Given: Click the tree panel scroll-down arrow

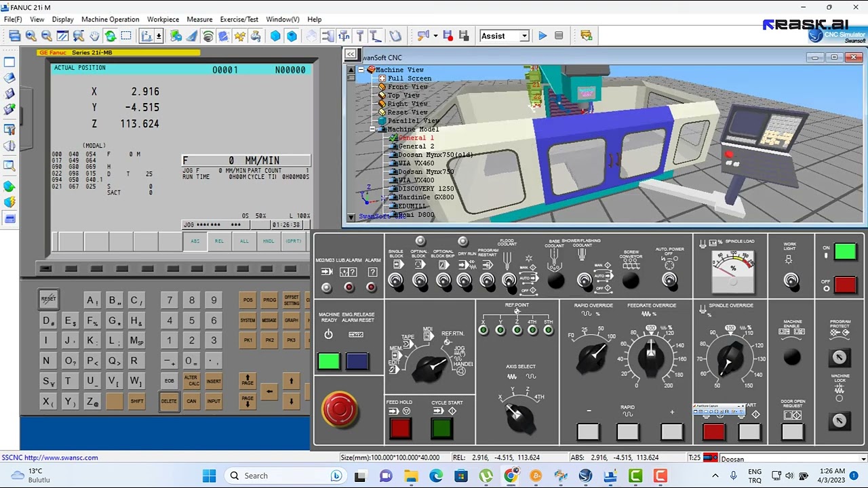Looking at the screenshot, I should (351, 218).
